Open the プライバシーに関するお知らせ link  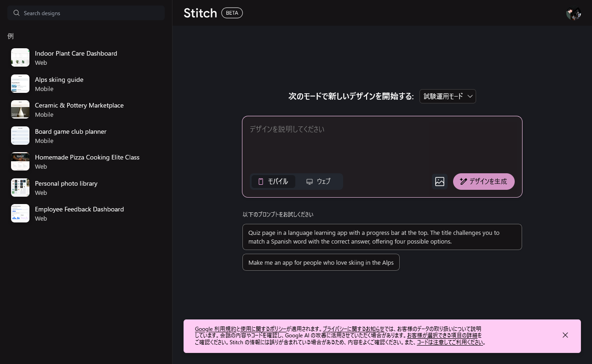[x=353, y=329]
